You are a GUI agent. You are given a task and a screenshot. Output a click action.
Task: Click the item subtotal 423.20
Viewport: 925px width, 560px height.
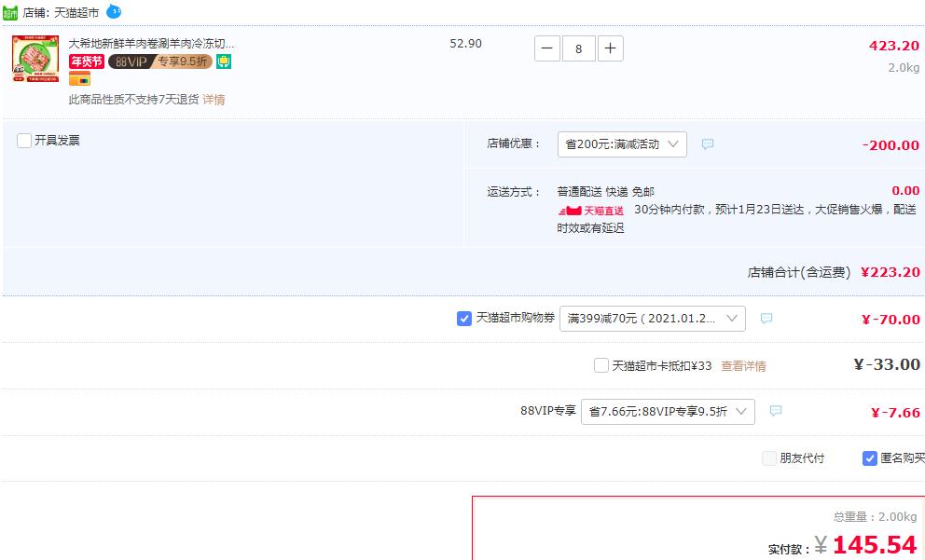click(893, 46)
